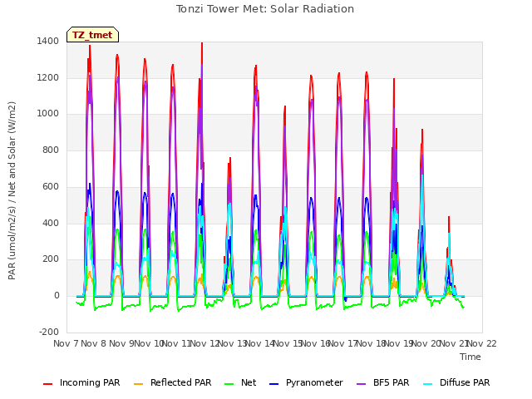The width and height of the screenshot is (532, 399).
Task: Click the Net legend label
Action: click(249, 382)
